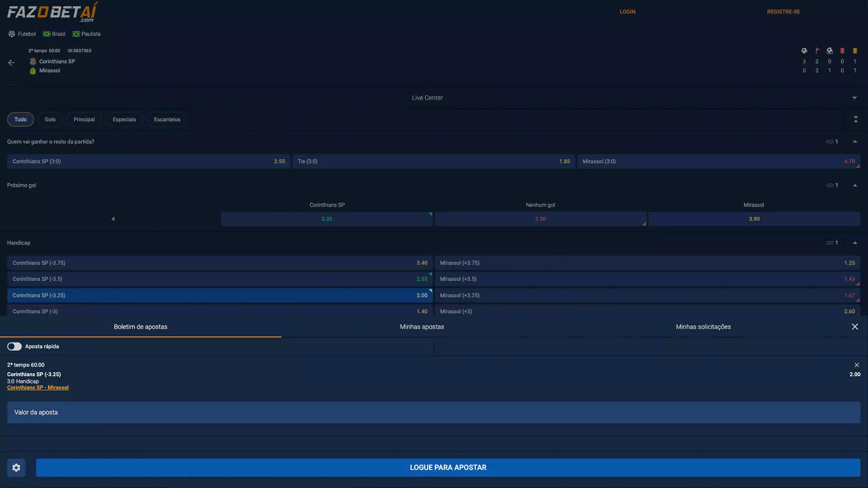Viewport: 868px width, 488px height.
Task: Select the Principal filter tab
Action: 84,119
